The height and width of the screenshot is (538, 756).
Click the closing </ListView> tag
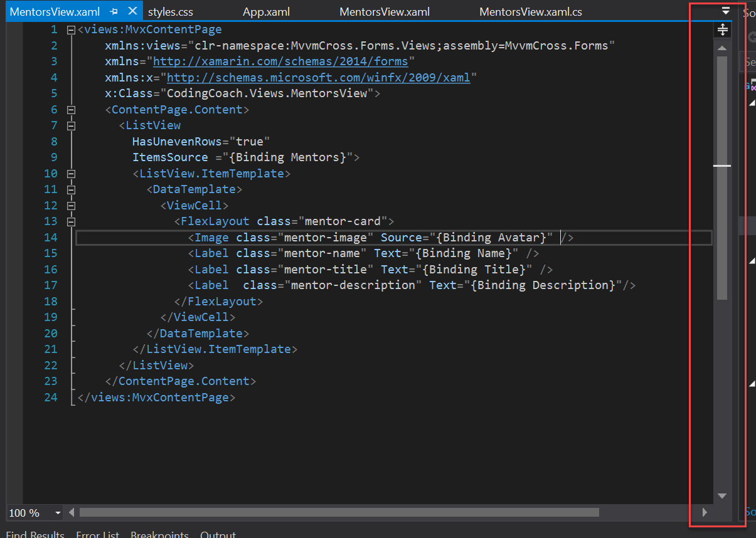pyautogui.click(x=156, y=365)
